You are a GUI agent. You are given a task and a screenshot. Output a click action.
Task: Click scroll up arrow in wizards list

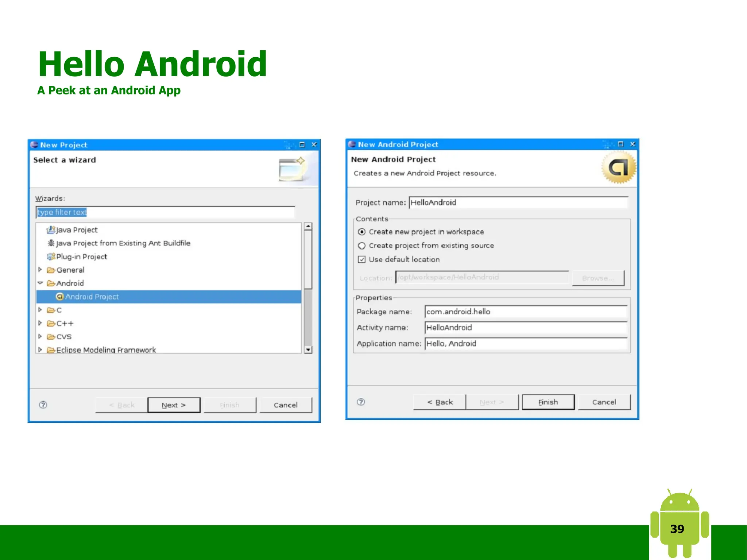click(308, 227)
